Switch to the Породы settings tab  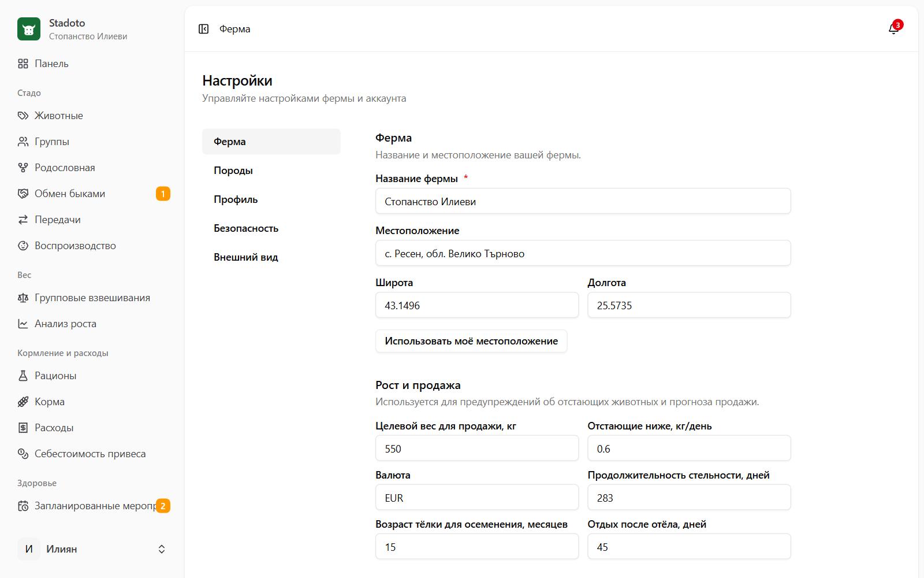click(x=271, y=171)
